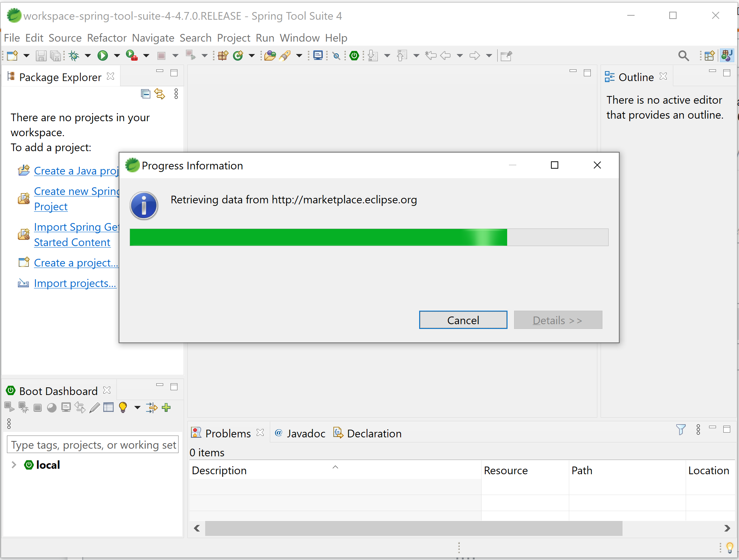The width and height of the screenshot is (739, 560).
Task: Click Create new Spring Starter Project link
Action: point(76,199)
